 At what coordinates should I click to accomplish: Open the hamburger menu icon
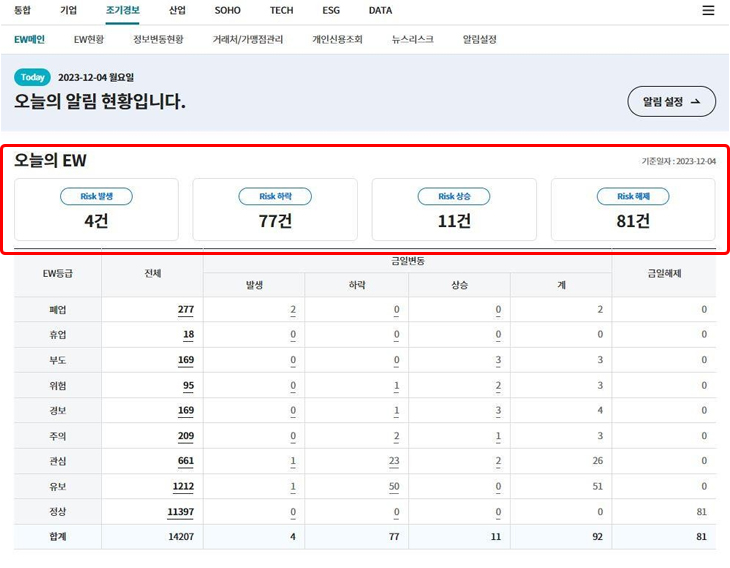708,11
